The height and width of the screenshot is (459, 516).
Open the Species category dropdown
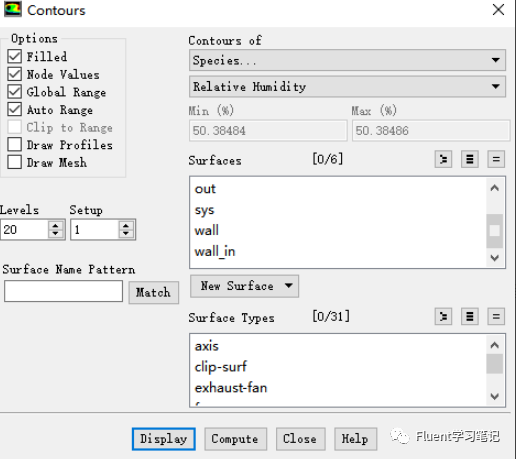point(347,60)
